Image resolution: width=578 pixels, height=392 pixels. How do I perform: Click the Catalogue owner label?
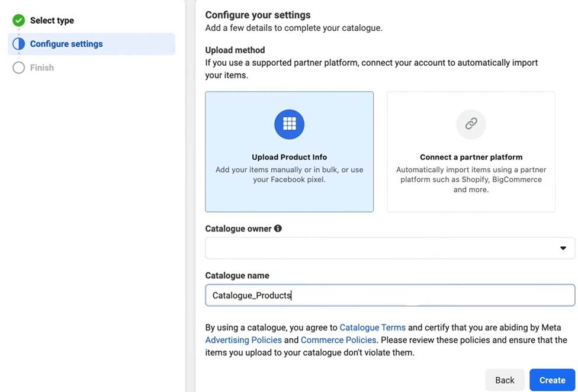tap(238, 229)
